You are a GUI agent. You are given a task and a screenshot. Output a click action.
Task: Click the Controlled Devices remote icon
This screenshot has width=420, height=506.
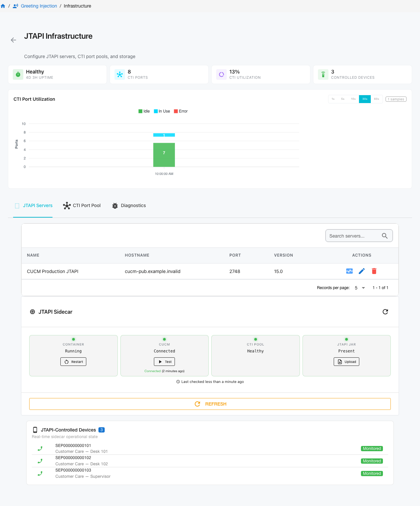click(x=323, y=74)
